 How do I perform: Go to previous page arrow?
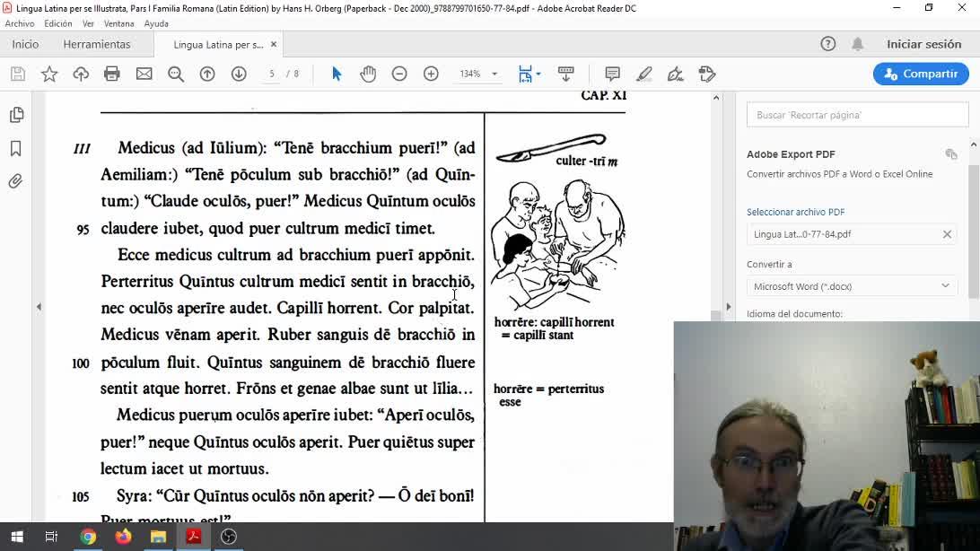(207, 74)
